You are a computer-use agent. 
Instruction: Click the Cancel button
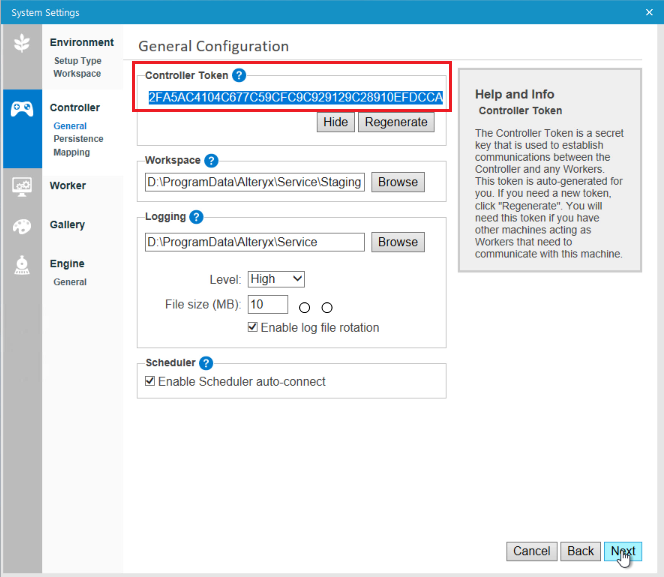coord(532,551)
